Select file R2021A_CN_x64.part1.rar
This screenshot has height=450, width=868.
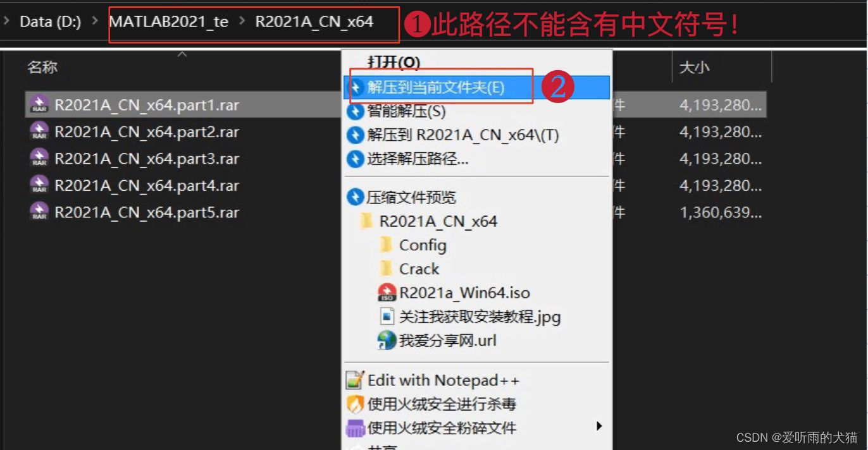pyautogui.click(x=147, y=105)
